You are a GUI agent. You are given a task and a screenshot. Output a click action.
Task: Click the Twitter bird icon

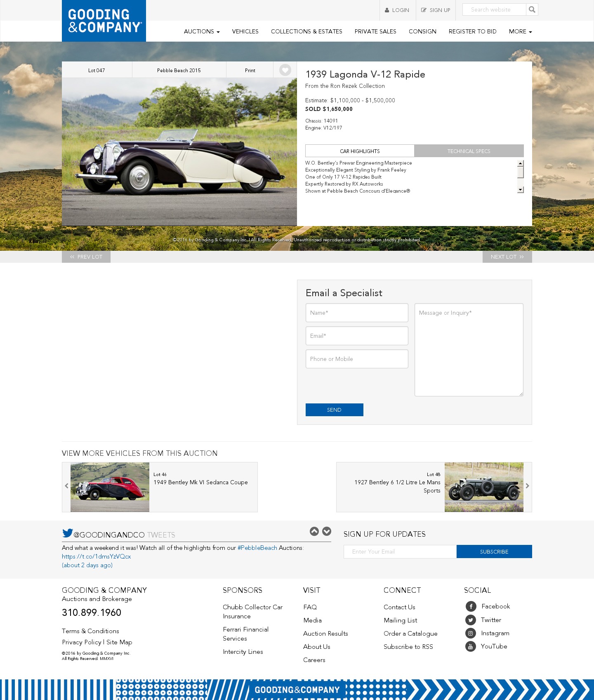67,533
